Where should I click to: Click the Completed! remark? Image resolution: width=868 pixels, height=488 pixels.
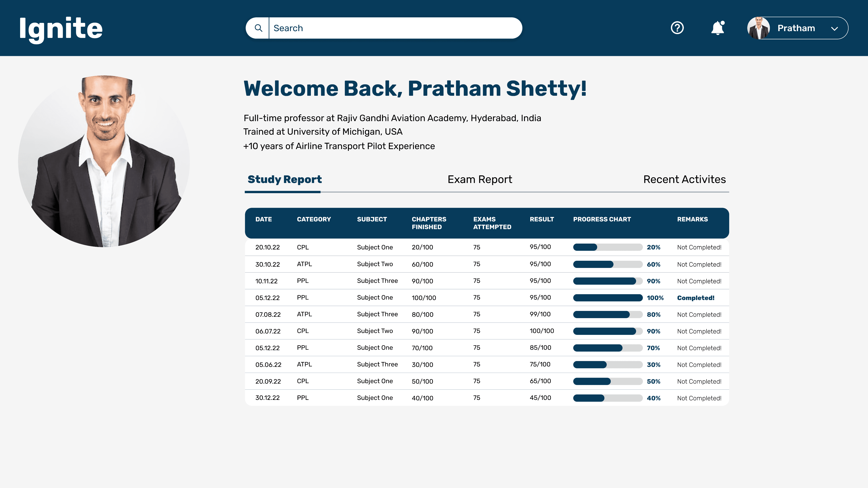point(696,298)
